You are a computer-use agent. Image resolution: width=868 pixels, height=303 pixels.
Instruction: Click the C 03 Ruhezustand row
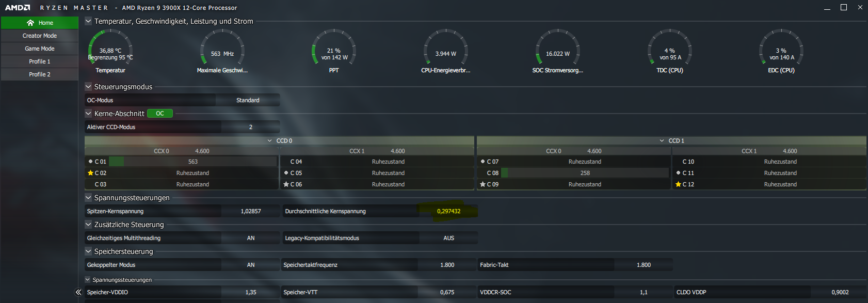(x=182, y=184)
